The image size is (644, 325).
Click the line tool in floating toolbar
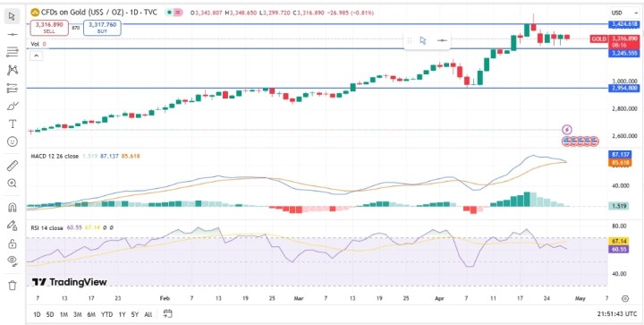coord(442,40)
